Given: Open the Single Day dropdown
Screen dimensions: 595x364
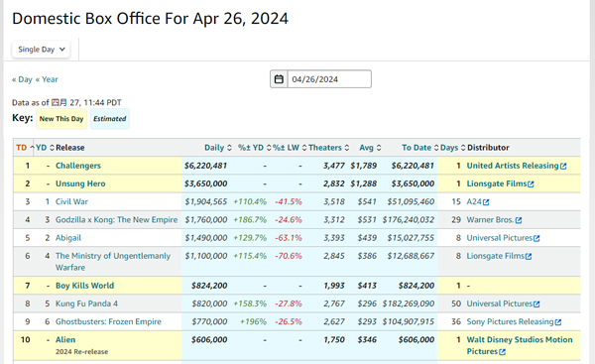Looking at the screenshot, I should coord(41,50).
